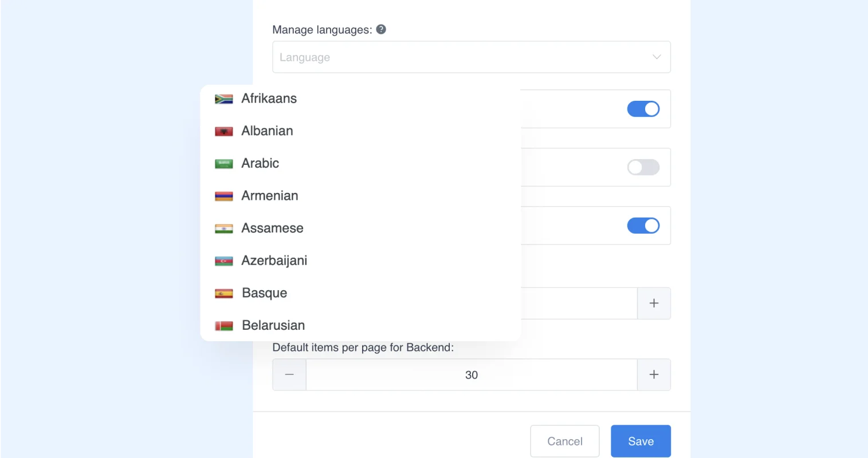Click the Belarus flag icon

tap(223, 326)
